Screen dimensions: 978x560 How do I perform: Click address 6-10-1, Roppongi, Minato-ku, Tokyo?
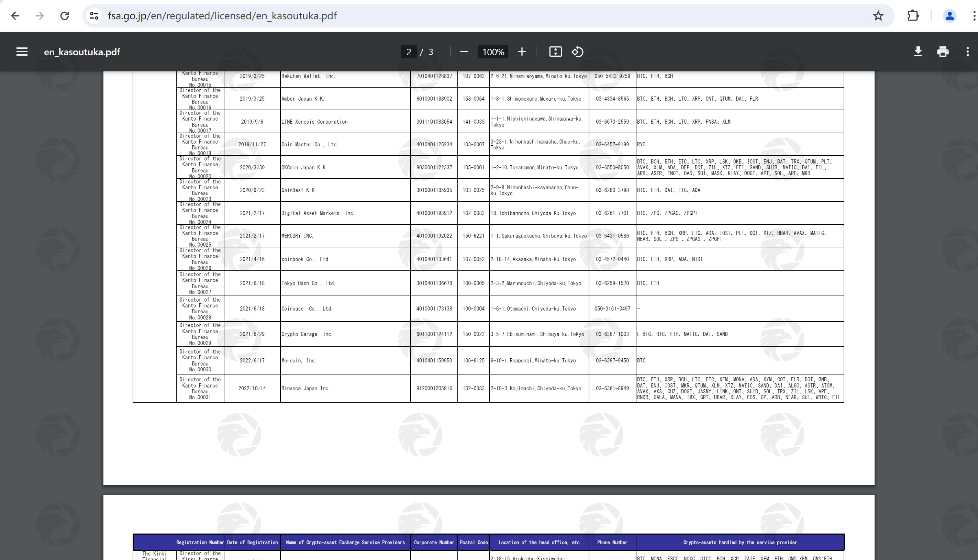[533, 360]
